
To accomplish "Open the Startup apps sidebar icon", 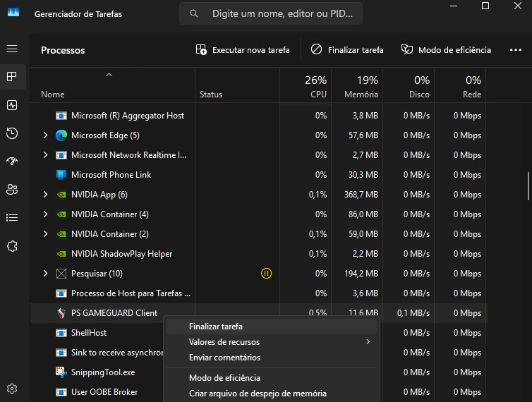I will (x=12, y=161).
